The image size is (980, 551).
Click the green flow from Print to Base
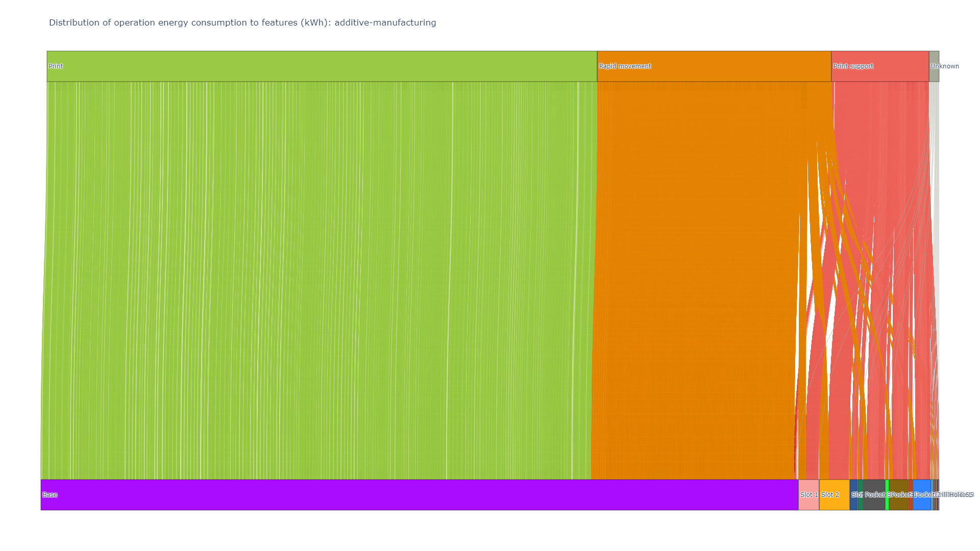[x=306, y=281]
